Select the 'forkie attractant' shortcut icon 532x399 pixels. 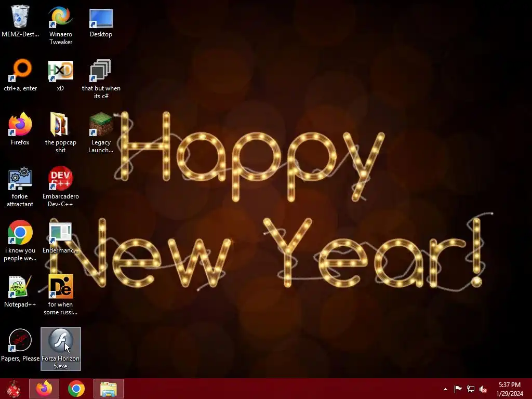tap(20, 179)
